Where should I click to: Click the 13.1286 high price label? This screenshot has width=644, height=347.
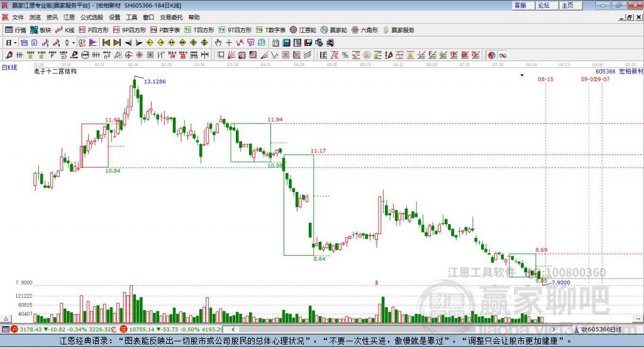[x=155, y=81]
